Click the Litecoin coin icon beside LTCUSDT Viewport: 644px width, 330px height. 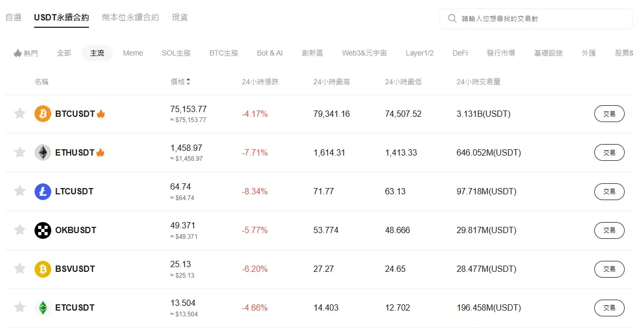[x=42, y=191]
